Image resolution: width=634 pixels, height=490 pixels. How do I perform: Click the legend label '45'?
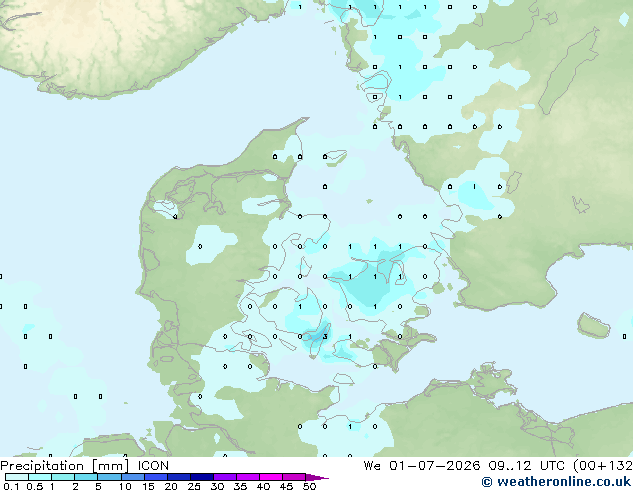286,486
